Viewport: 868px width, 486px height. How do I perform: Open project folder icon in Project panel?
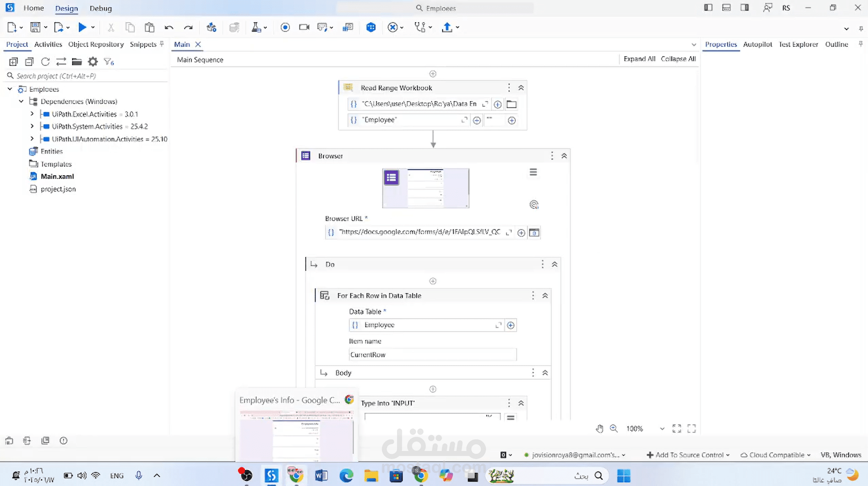(77, 62)
